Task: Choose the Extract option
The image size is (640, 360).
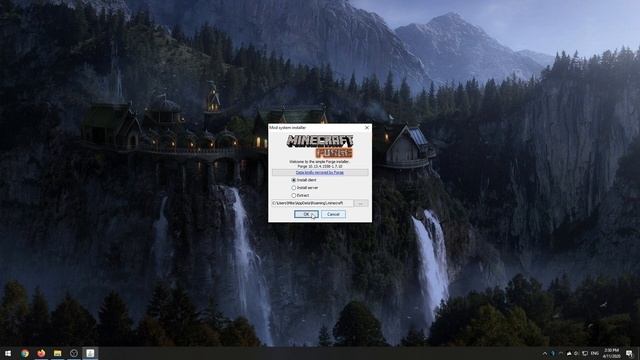Action: tap(293, 196)
